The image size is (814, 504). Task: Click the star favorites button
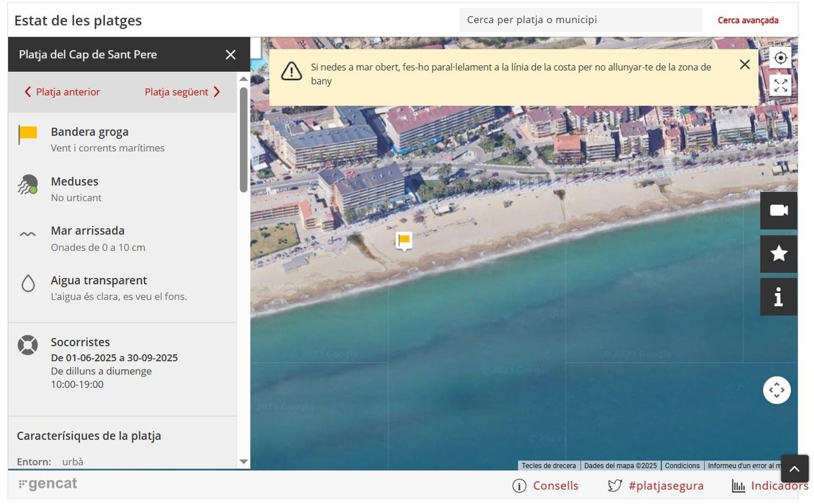point(778,254)
